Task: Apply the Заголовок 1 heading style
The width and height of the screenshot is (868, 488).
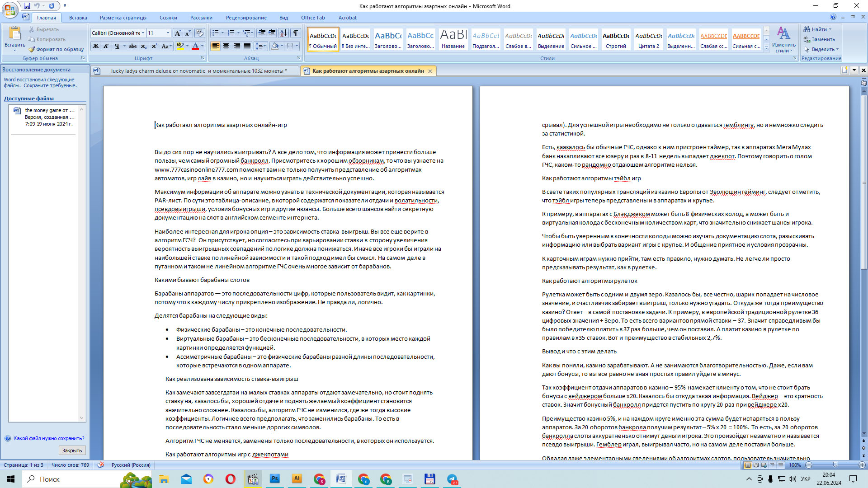Action: pos(388,40)
